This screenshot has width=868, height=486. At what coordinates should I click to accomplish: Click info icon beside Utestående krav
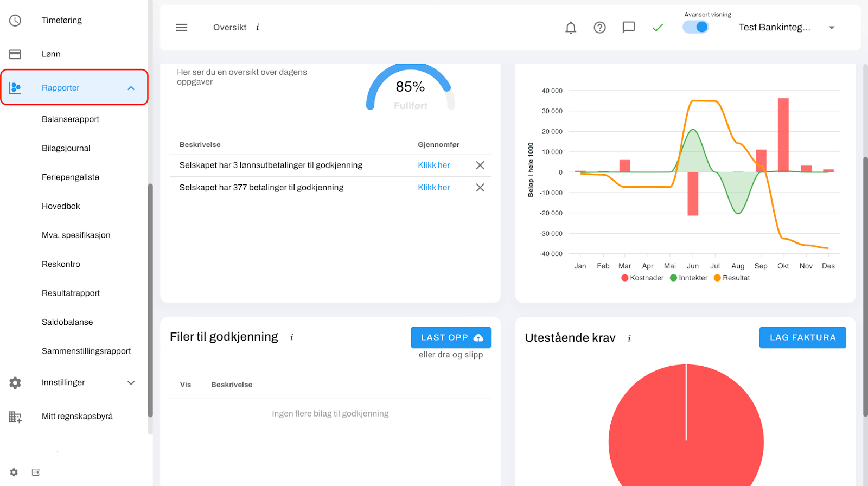click(629, 338)
